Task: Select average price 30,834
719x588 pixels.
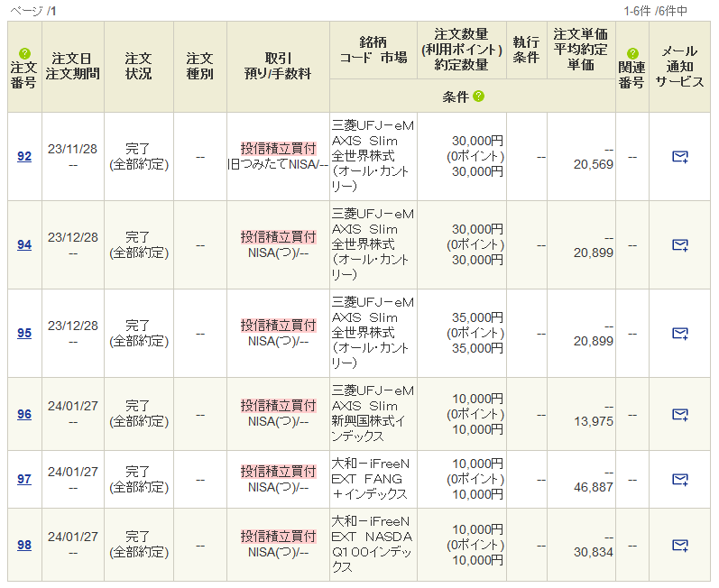Action: [x=593, y=552]
